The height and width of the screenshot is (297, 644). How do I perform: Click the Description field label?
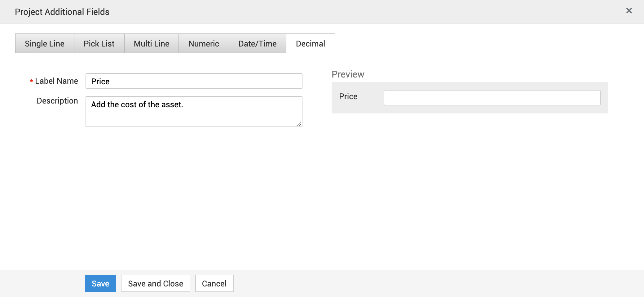(57, 101)
